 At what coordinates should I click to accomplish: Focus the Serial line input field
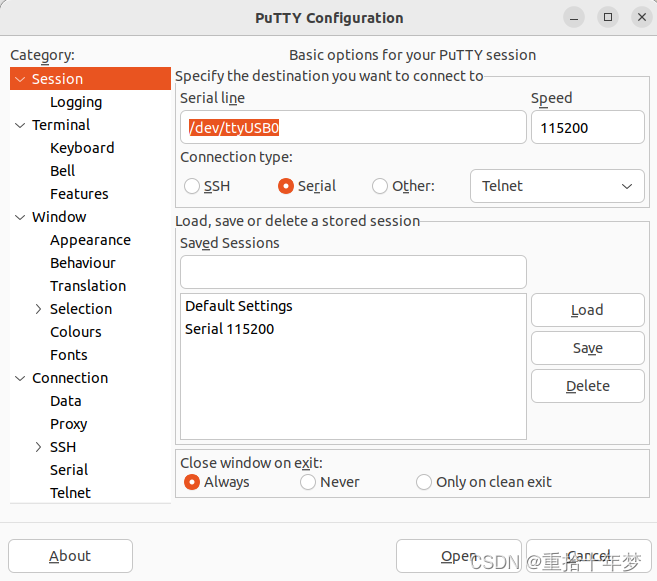[353, 127]
